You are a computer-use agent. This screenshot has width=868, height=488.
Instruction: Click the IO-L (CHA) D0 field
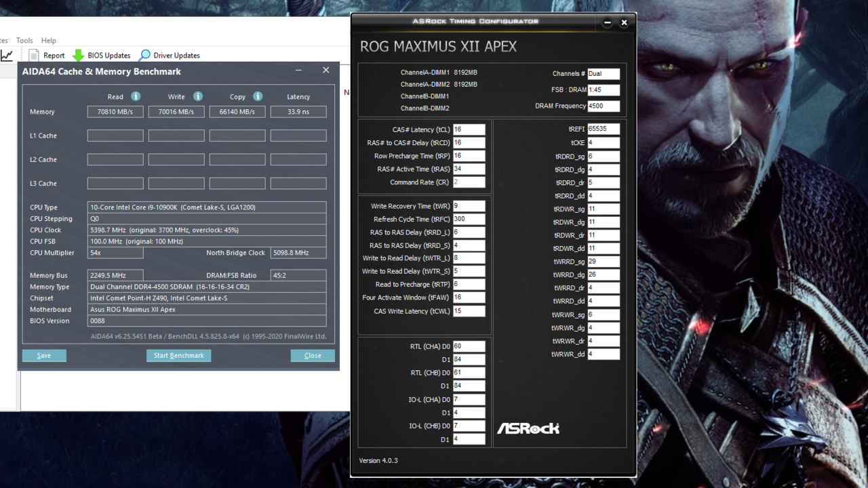469,400
